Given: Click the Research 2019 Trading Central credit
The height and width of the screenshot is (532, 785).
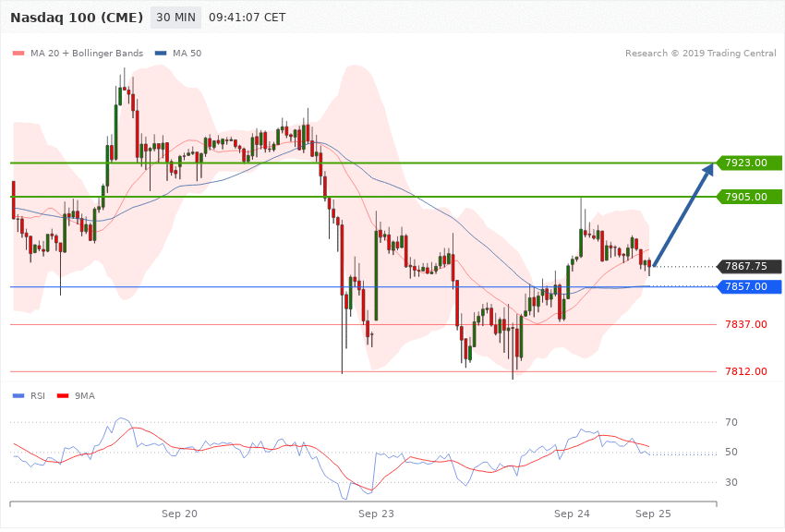Looking at the screenshot, I should click(x=700, y=53).
